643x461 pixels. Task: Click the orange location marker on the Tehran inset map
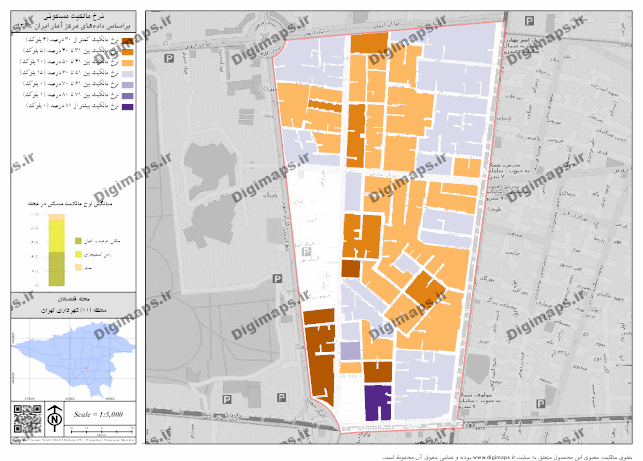[86, 368]
